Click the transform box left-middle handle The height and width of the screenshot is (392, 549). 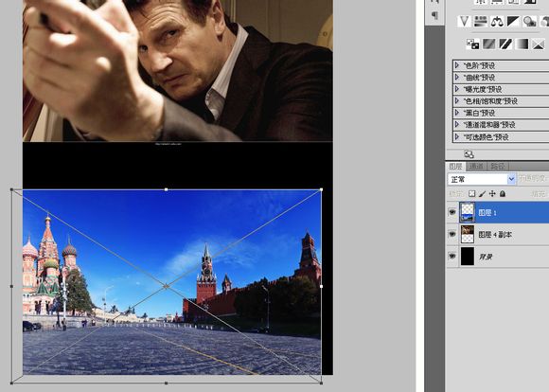coord(11,286)
